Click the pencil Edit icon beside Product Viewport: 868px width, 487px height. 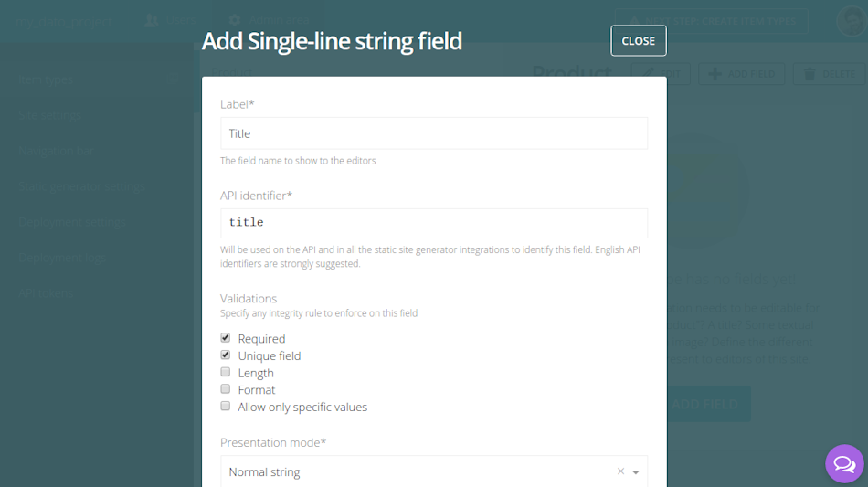coord(648,74)
